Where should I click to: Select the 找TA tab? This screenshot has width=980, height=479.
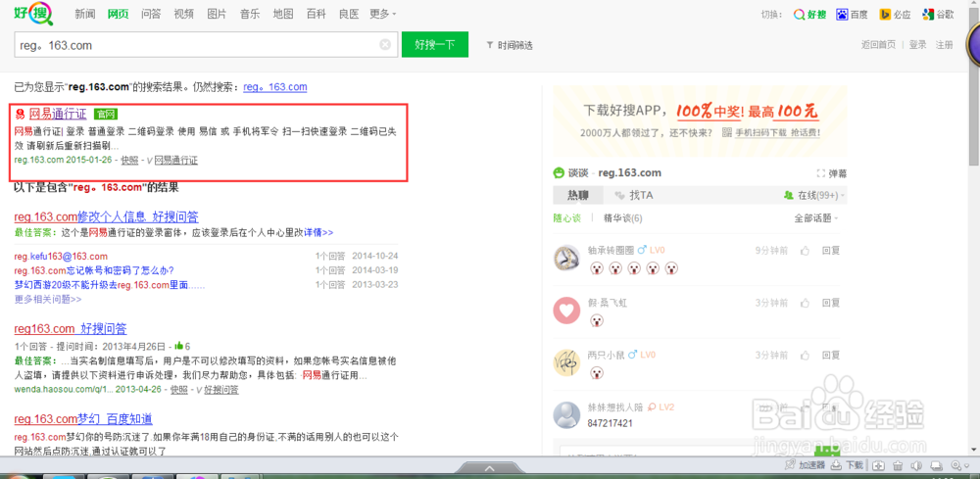coord(634,196)
